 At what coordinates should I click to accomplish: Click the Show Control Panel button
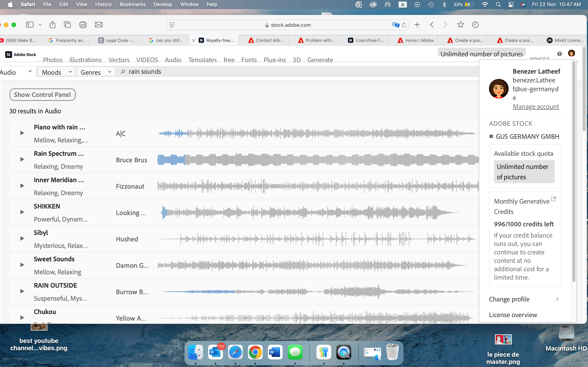click(x=42, y=95)
